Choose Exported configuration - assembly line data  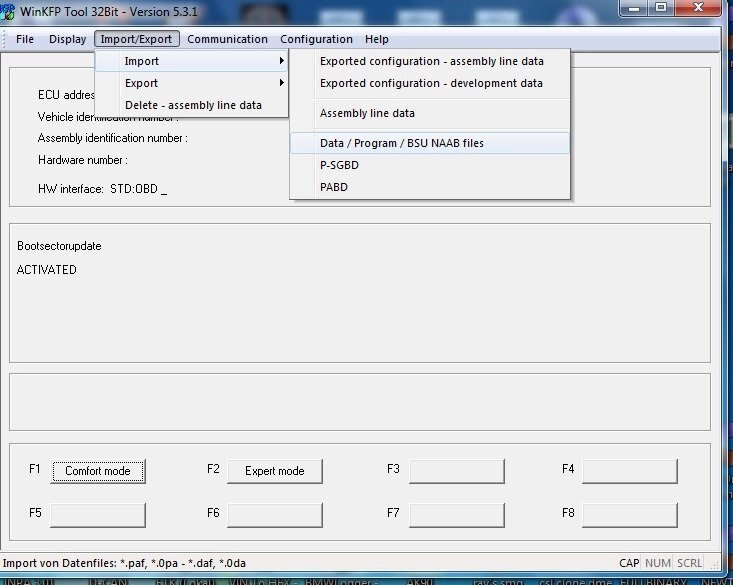click(x=431, y=61)
